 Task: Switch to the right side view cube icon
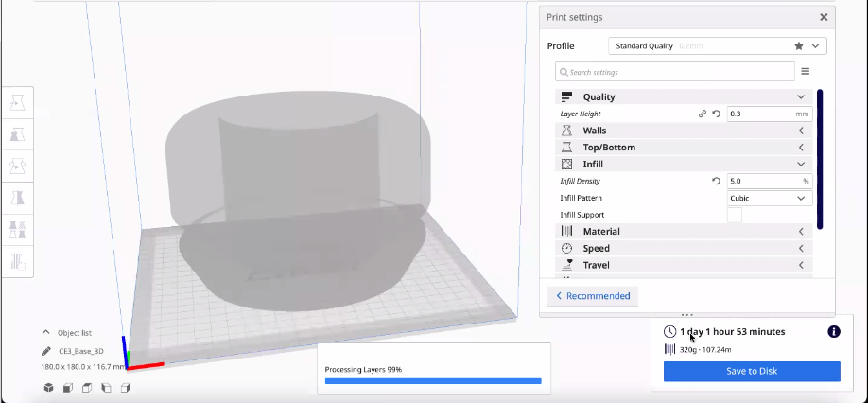tap(126, 388)
